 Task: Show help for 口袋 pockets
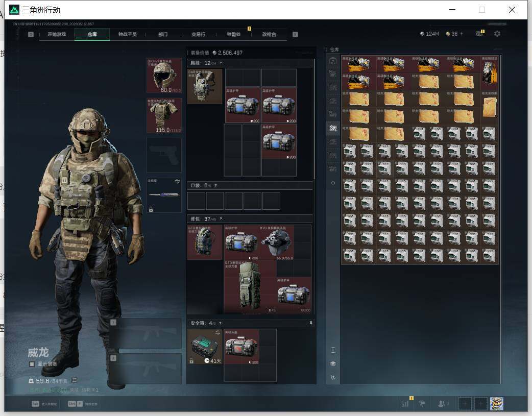[x=216, y=186]
